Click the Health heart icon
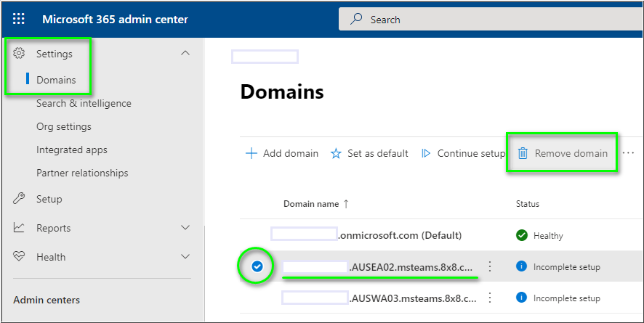This screenshot has height=323, width=644. click(19, 257)
